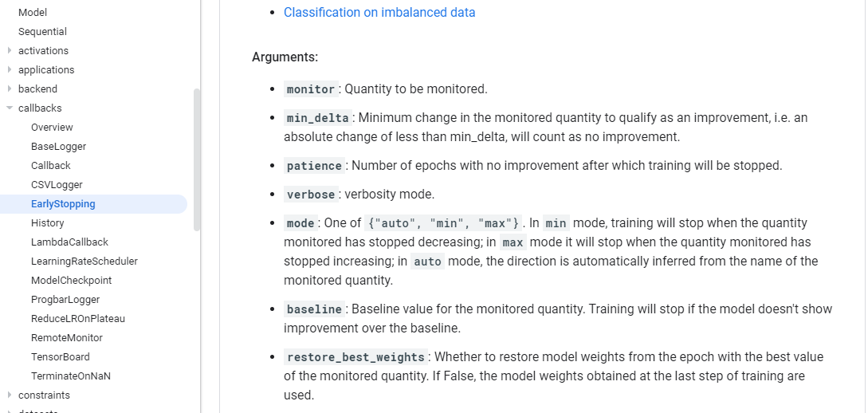Click the sidebar vertical scrollbar
This screenshot has width=868, height=413.
click(x=197, y=159)
